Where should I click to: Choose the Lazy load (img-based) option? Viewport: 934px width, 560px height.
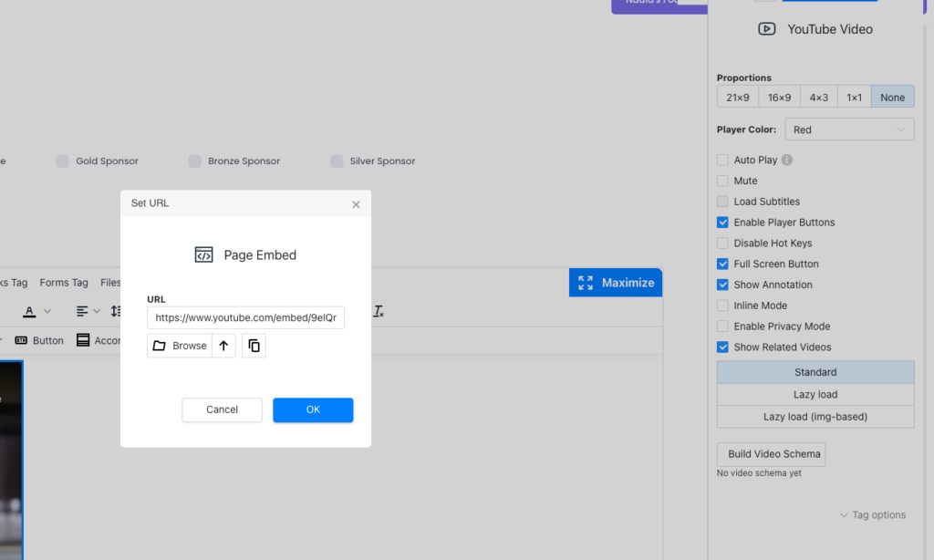[815, 417]
